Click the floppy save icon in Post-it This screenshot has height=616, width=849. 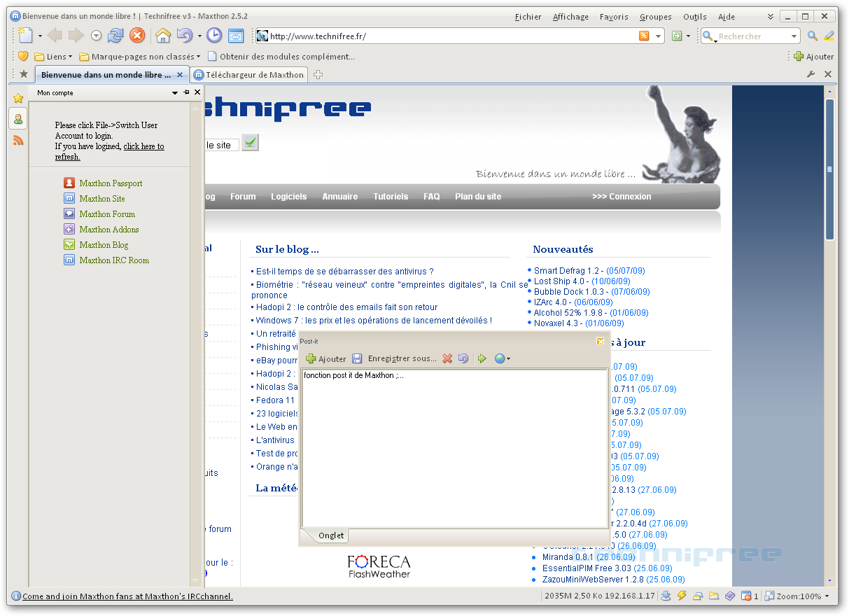coord(357,358)
